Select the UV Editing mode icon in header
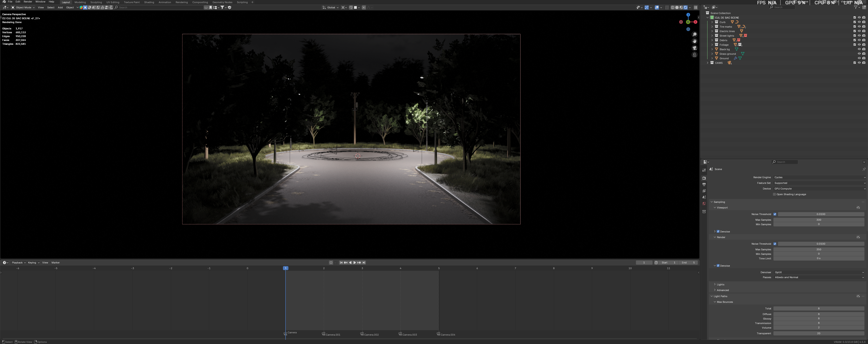The image size is (868, 344). (x=113, y=2)
